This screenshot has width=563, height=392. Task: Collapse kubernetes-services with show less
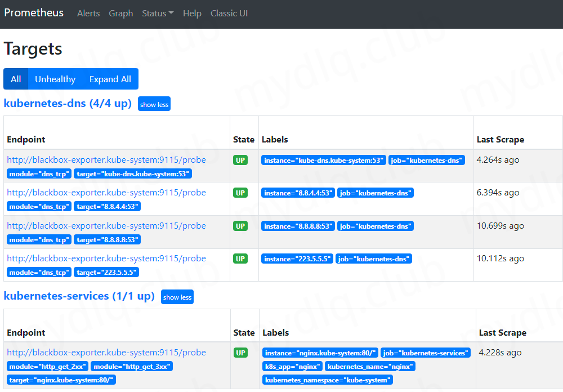point(177,297)
